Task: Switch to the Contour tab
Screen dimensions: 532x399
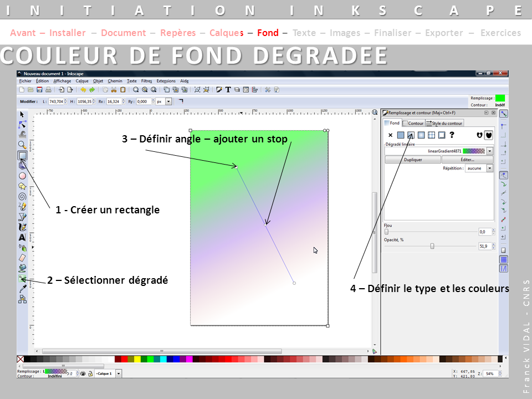Action: point(413,123)
